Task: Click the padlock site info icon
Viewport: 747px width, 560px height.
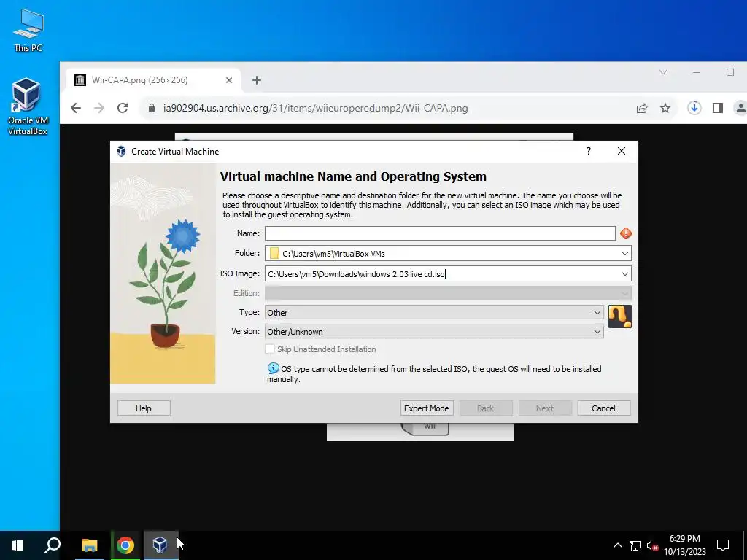Action: pos(152,108)
